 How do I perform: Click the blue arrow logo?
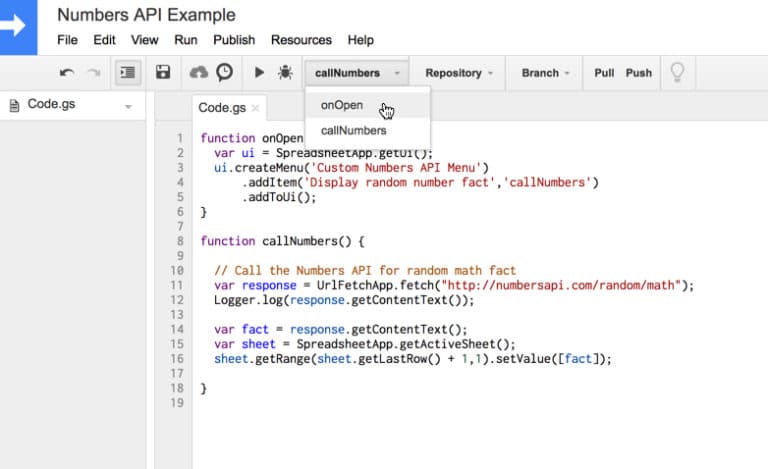click(x=18, y=26)
